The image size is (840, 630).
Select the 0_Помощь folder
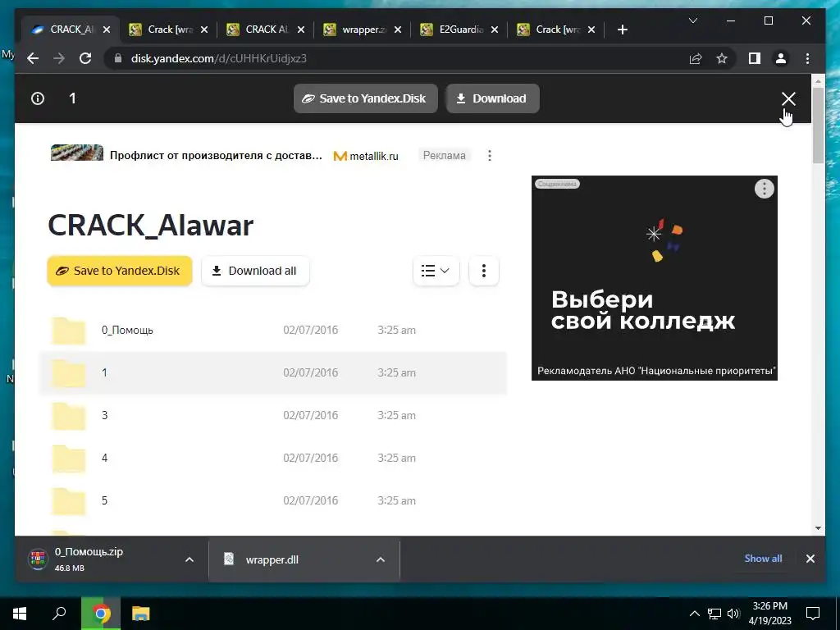tap(273, 330)
